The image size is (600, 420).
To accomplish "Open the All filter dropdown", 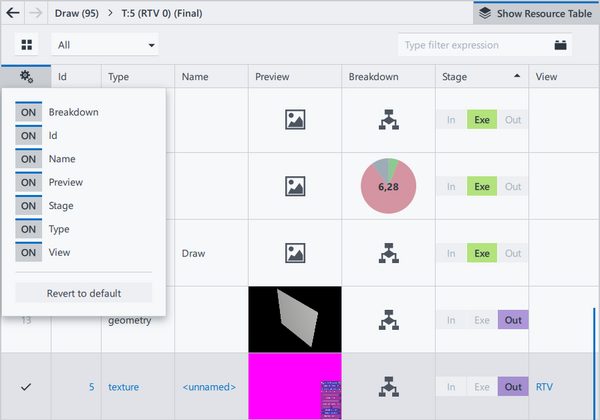I will pos(105,45).
